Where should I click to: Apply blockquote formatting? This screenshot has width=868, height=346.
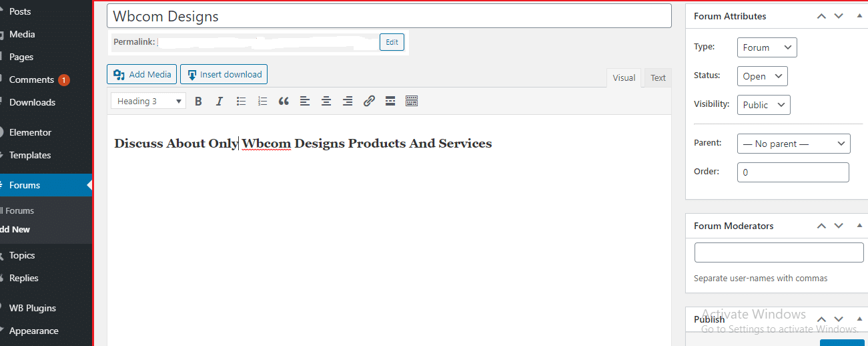tap(284, 102)
